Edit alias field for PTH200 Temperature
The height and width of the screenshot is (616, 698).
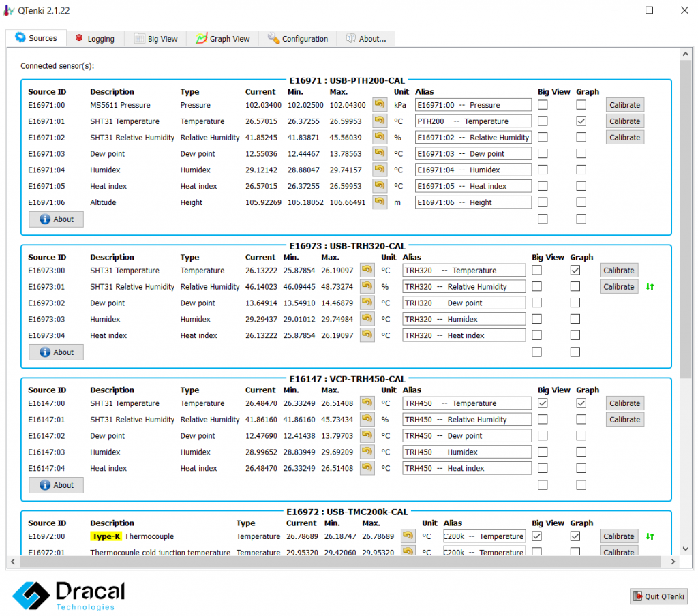(x=473, y=121)
